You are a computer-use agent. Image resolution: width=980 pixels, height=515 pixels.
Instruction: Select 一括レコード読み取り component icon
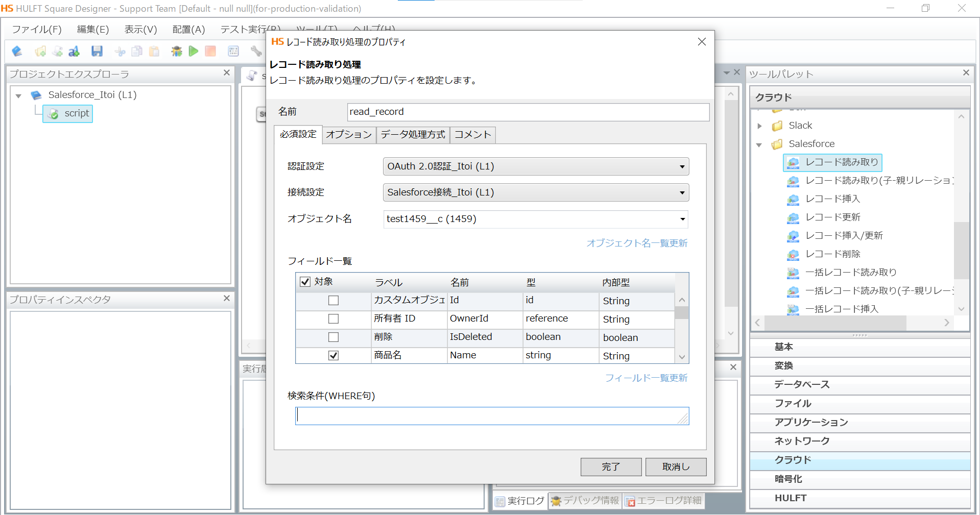[793, 273]
